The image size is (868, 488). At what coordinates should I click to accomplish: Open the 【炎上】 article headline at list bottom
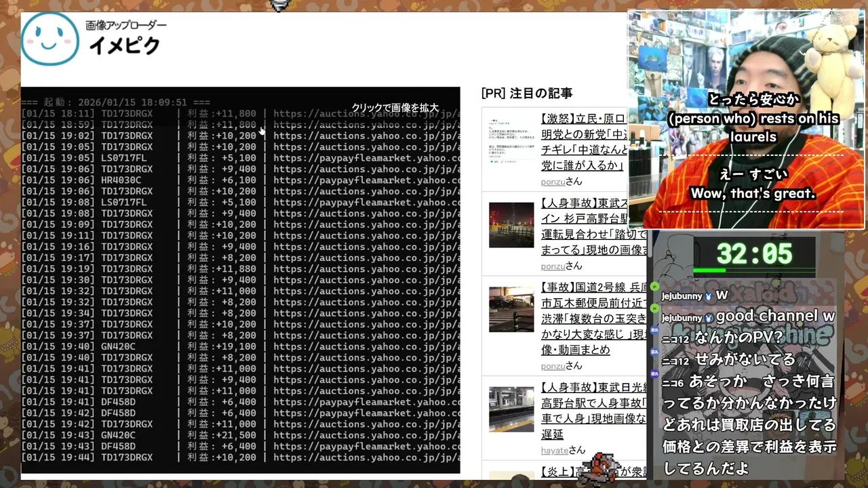click(x=594, y=472)
